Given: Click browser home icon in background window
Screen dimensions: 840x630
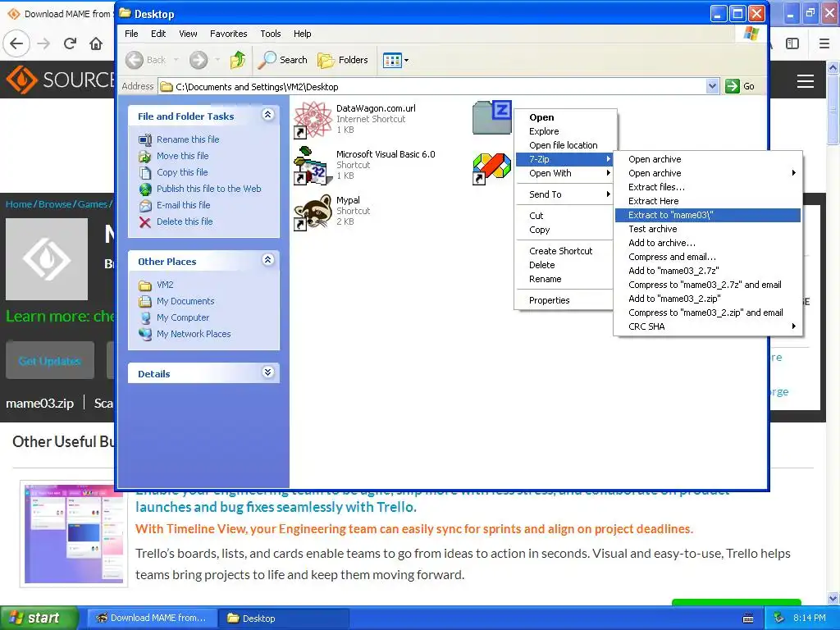Looking at the screenshot, I should 96,43.
